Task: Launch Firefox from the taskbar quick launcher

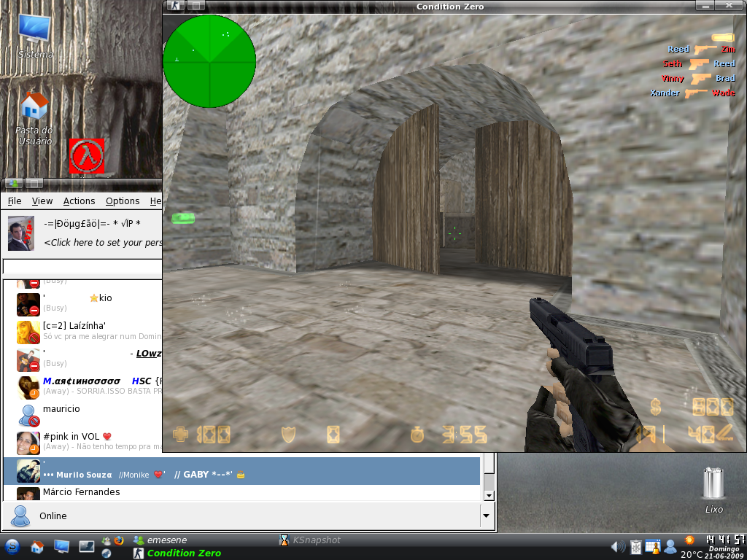Action: tap(119, 540)
